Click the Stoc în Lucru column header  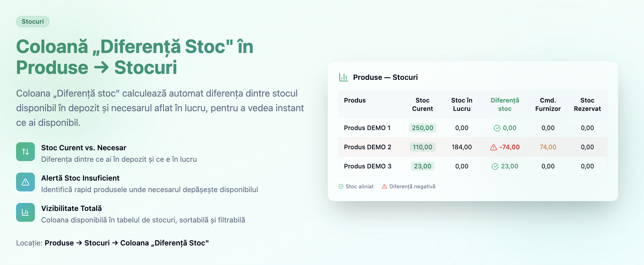point(462,105)
